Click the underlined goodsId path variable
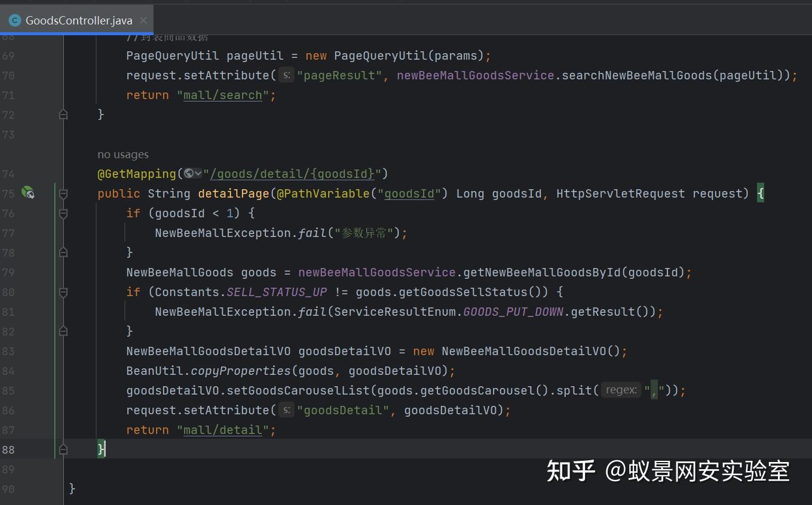Viewport: 812px width, 505px height. tap(409, 193)
